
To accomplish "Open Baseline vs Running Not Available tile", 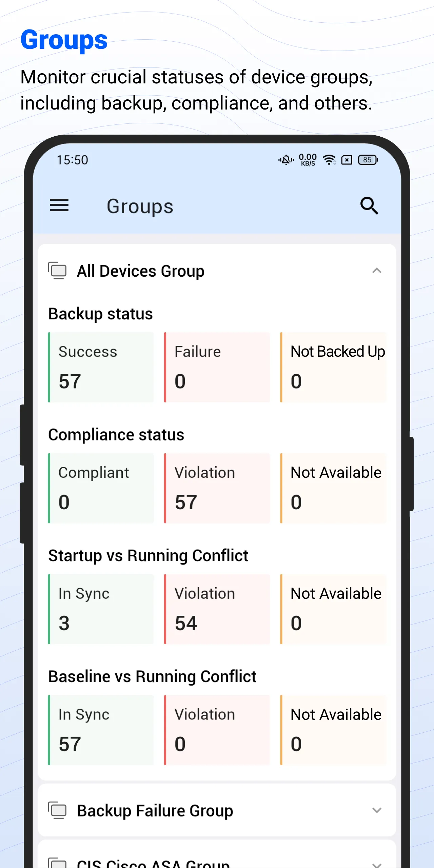I will (333, 730).
